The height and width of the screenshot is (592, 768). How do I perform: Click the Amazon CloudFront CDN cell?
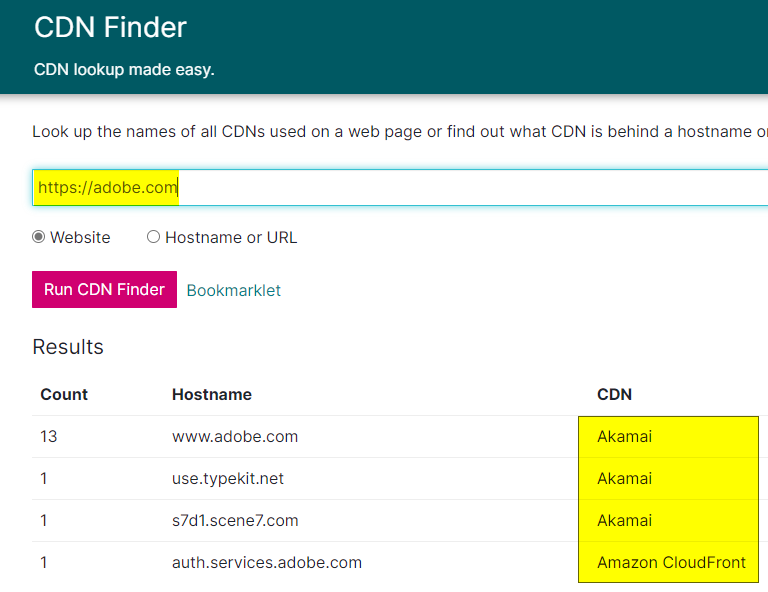pos(671,563)
